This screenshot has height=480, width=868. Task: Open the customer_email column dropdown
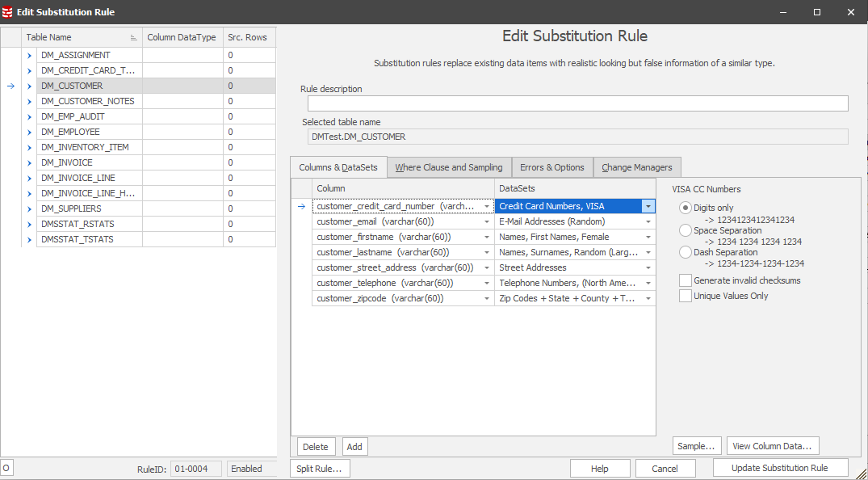point(487,221)
